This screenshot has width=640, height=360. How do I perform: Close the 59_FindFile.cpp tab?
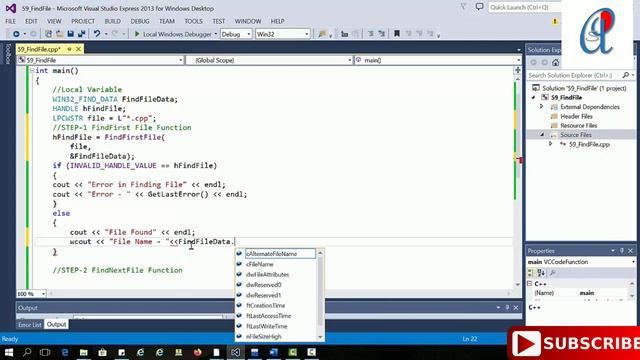[78, 49]
